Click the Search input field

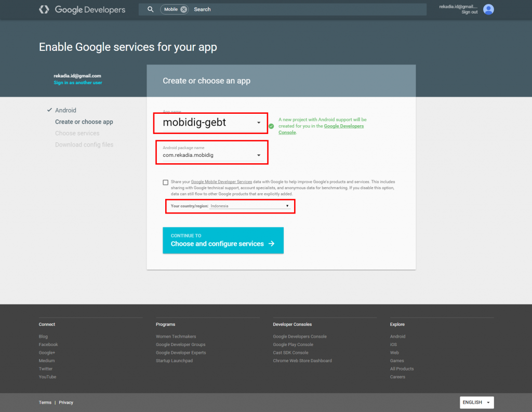click(x=309, y=9)
